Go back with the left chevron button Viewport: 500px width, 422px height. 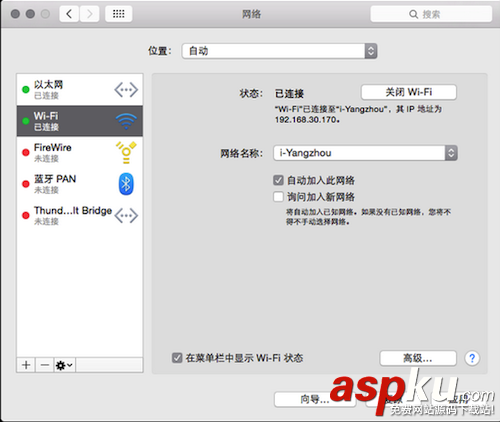pos(69,14)
